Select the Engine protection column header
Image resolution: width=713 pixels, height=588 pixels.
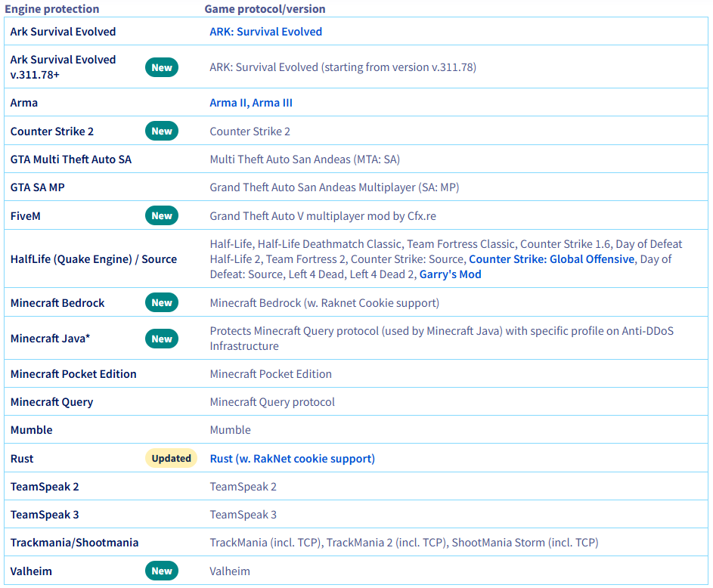point(52,9)
